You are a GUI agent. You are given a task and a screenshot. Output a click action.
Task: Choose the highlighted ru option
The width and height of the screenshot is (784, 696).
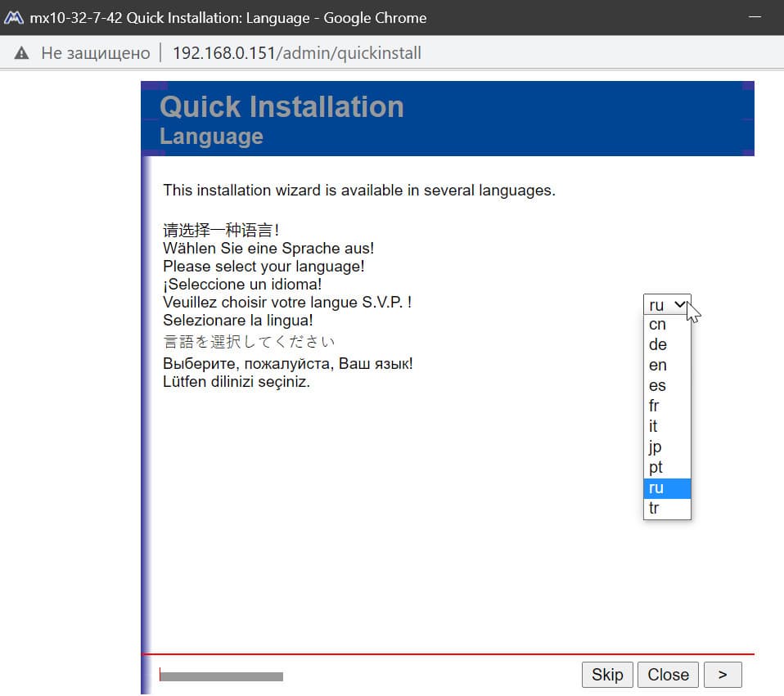667,487
